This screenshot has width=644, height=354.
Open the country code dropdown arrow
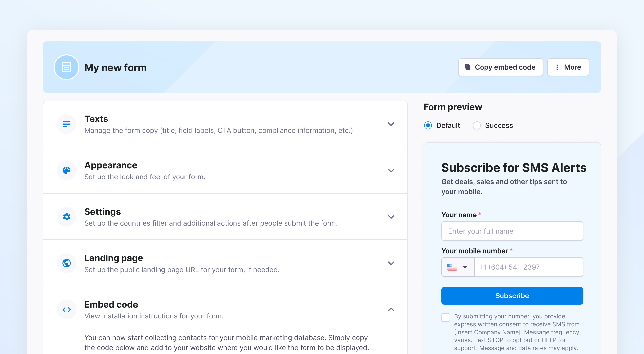pyautogui.click(x=465, y=267)
